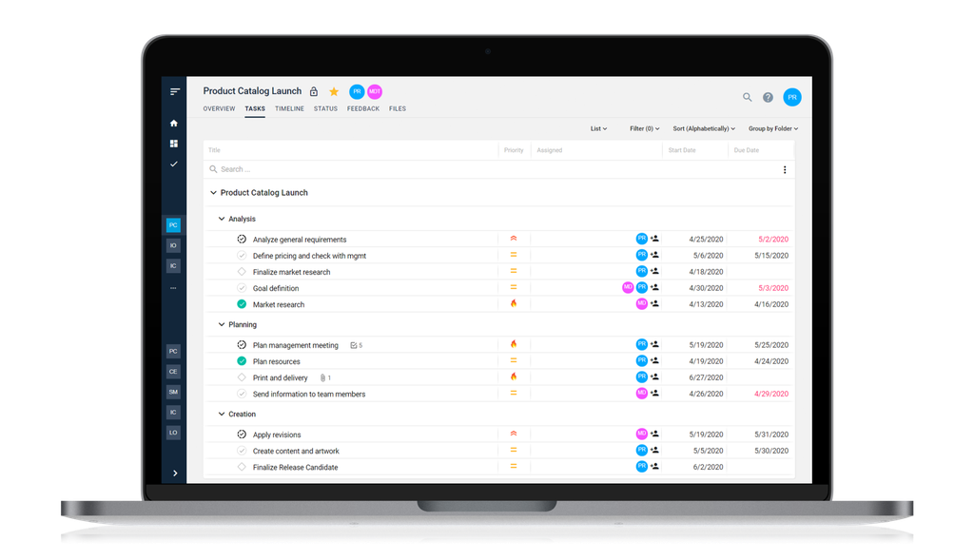The image size is (974, 560).
Task: Click the MOT member avatar in header
Action: 375,92
